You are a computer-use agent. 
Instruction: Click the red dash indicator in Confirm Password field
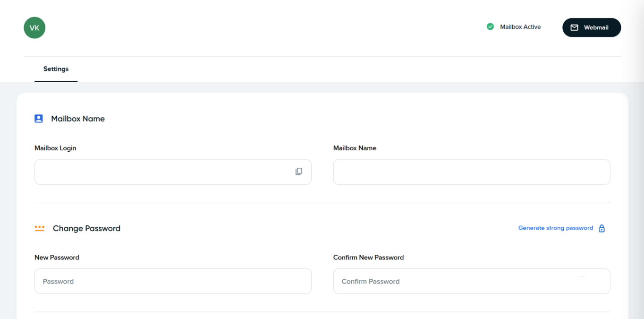(x=583, y=276)
